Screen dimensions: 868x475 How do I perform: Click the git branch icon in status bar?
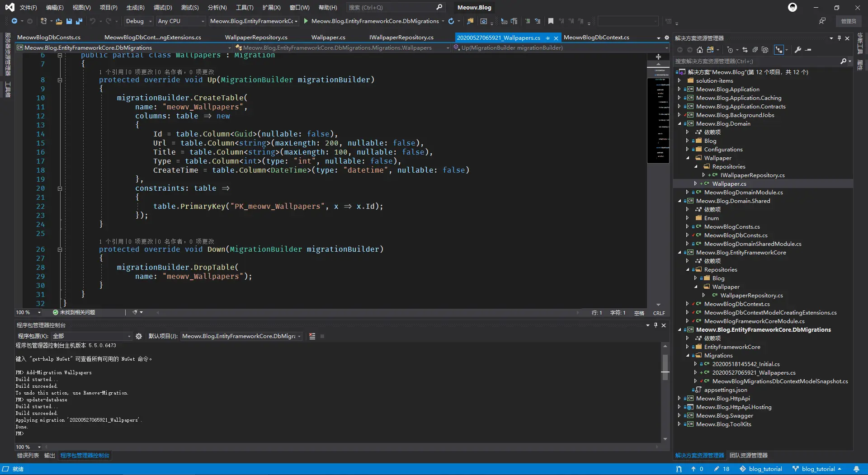pyautogui.click(x=796, y=469)
